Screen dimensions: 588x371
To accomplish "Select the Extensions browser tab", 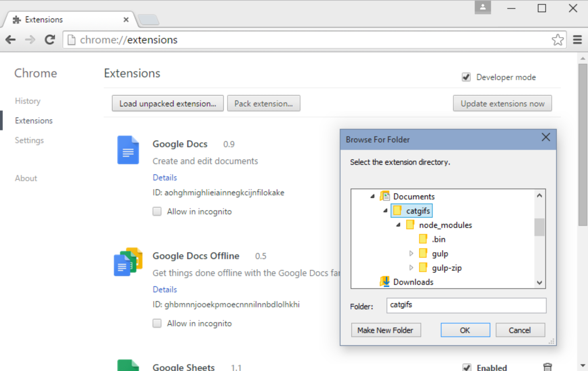I will (70, 20).
